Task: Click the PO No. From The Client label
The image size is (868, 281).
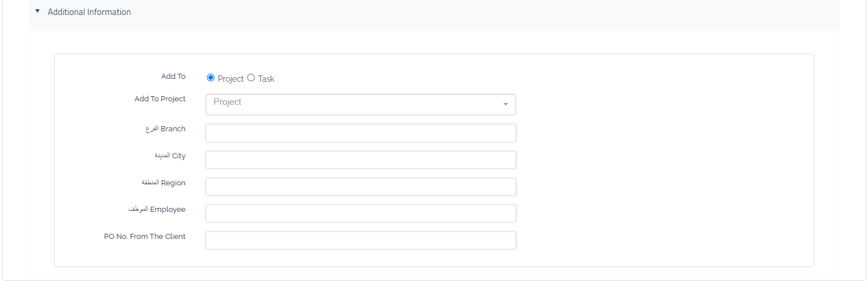Action: (x=145, y=236)
